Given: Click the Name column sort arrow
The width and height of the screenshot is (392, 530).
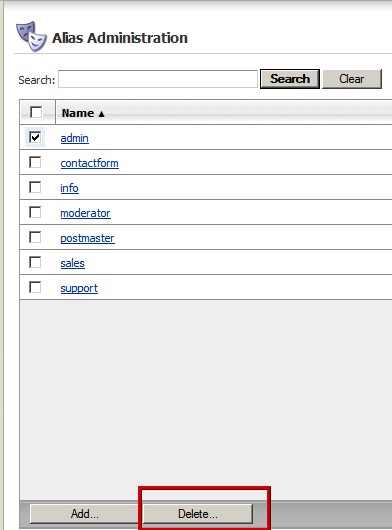Looking at the screenshot, I should tap(101, 114).
